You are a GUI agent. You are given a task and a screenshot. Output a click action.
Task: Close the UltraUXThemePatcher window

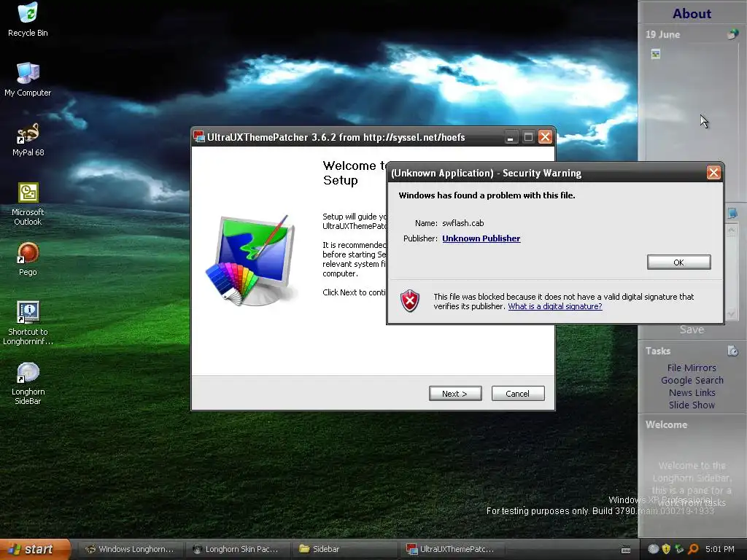point(545,137)
